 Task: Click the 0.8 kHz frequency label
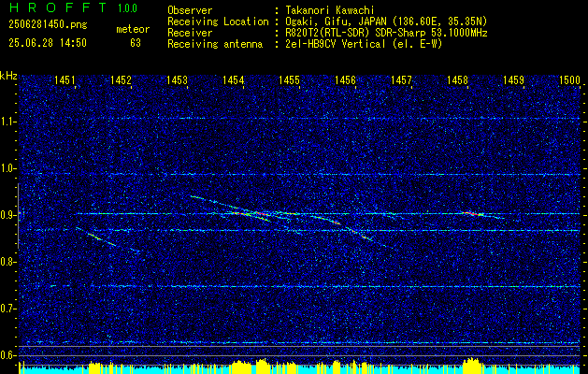(7, 262)
